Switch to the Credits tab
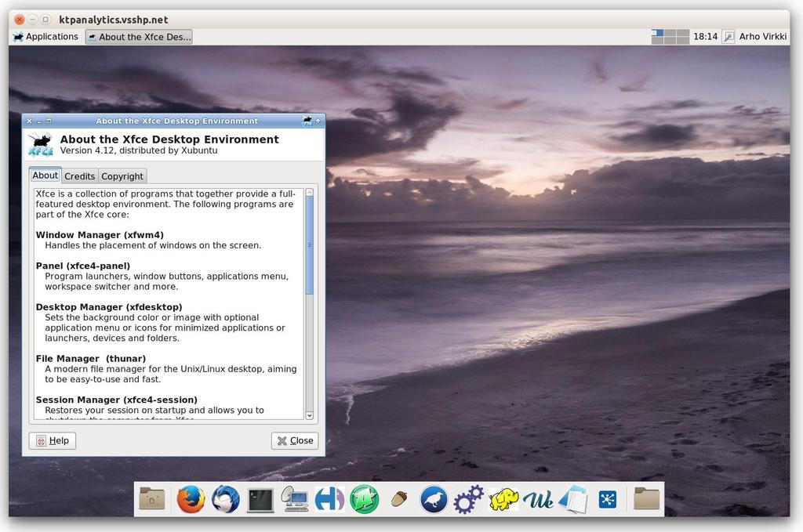Image resolution: width=803 pixels, height=532 pixels. (x=79, y=176)
